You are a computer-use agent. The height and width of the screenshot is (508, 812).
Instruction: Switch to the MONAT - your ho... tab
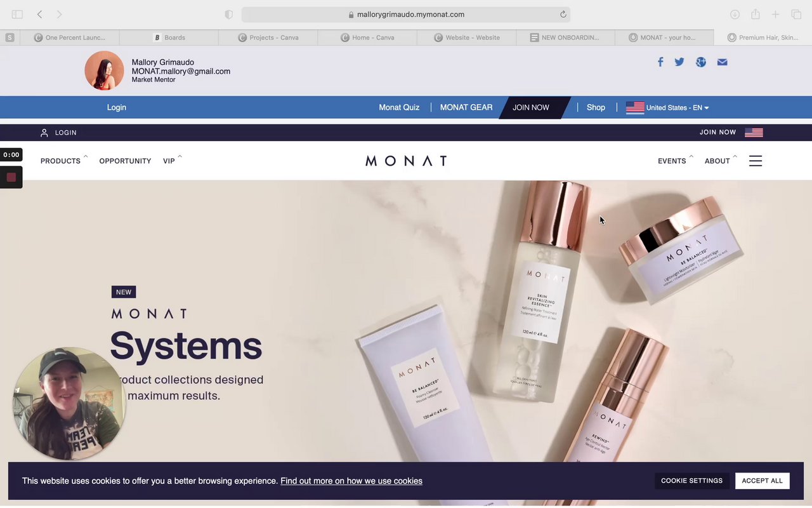[x=664, y=37]
